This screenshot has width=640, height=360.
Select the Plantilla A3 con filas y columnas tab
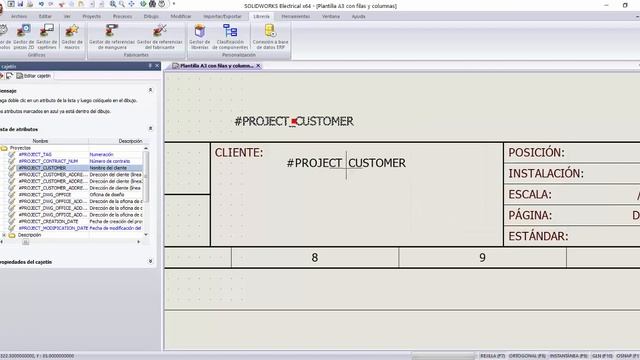(216, 66)
